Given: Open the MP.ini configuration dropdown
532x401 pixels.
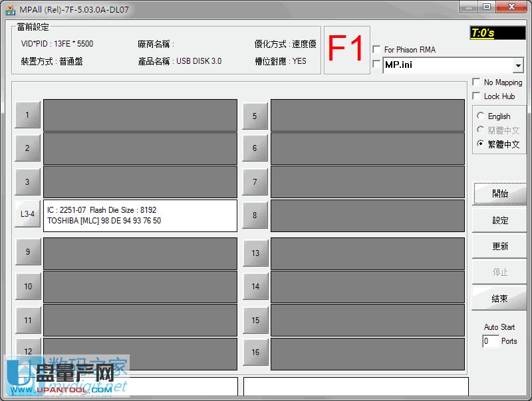Looking at the screenshot, I should coord(518,66).
